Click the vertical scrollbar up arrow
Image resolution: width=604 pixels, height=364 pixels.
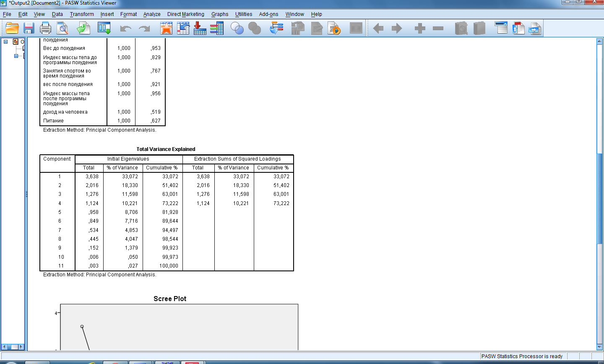click(x=599, y=41)
